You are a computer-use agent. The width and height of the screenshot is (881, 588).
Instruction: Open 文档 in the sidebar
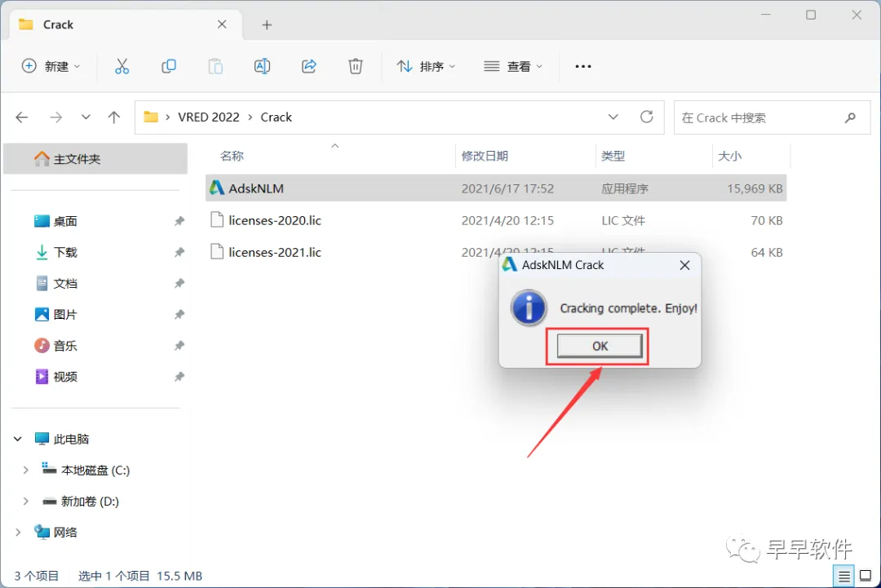click(x=65, y=284)
